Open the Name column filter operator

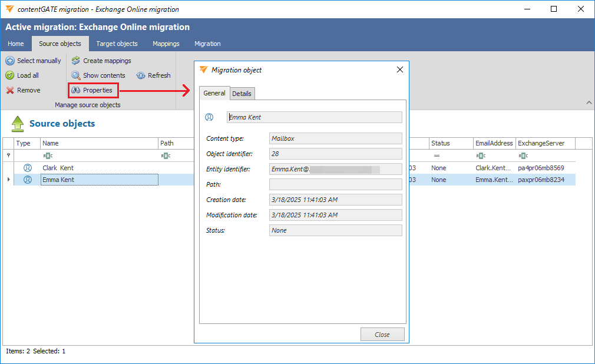pos(48,156)
